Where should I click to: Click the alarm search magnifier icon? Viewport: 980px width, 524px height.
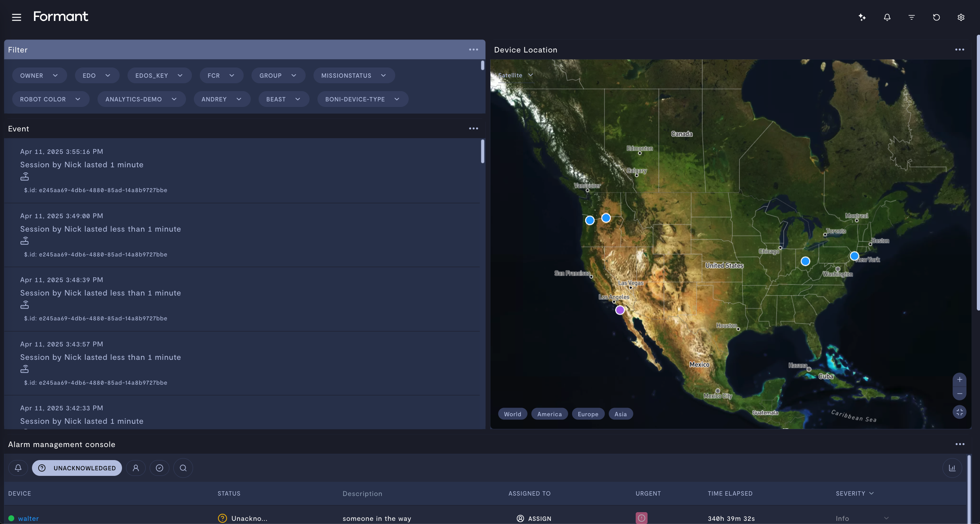pos(183,468)
